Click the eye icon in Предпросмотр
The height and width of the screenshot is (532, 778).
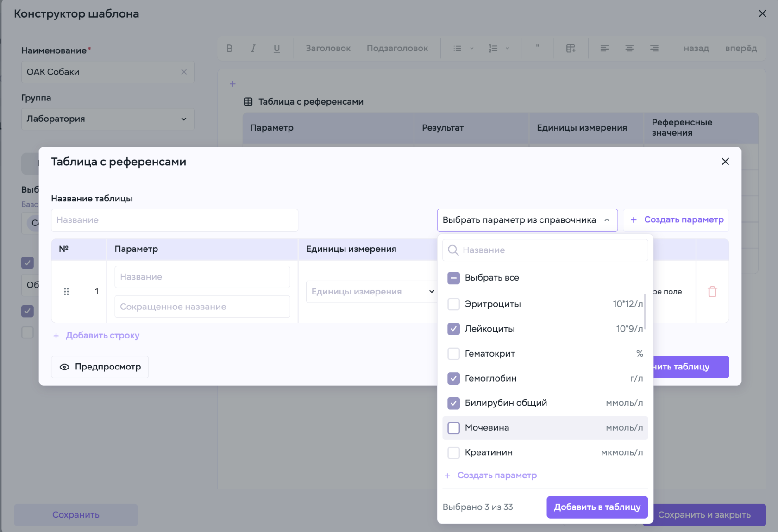click(64, 367)
